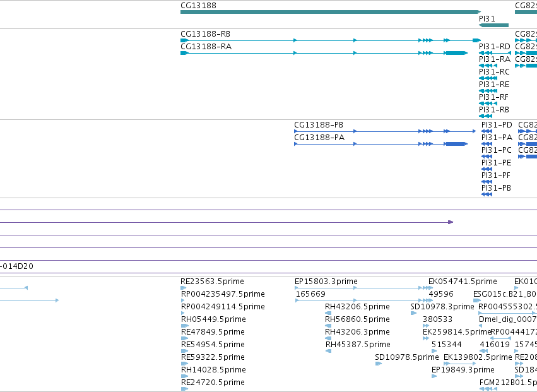Screen dimensions: 537x392
Task: Select the CG13188-RB transcript label
Action: click(206, 34)
